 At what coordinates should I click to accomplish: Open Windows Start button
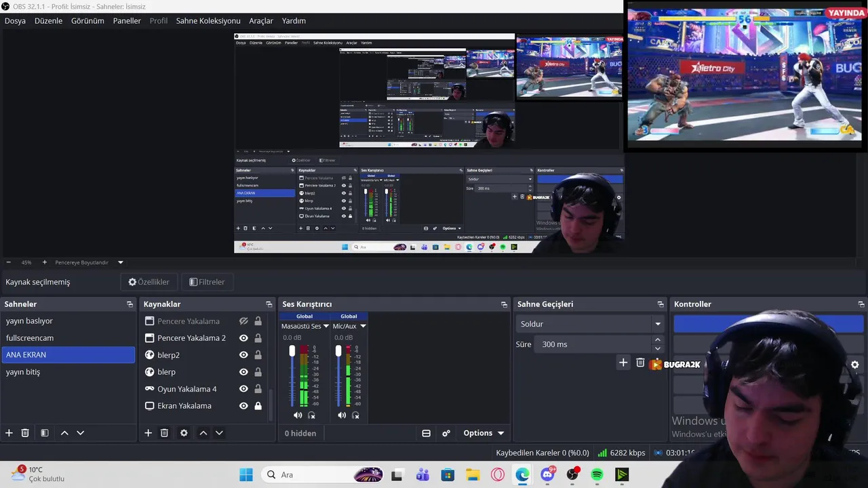[x=245, y=474]
